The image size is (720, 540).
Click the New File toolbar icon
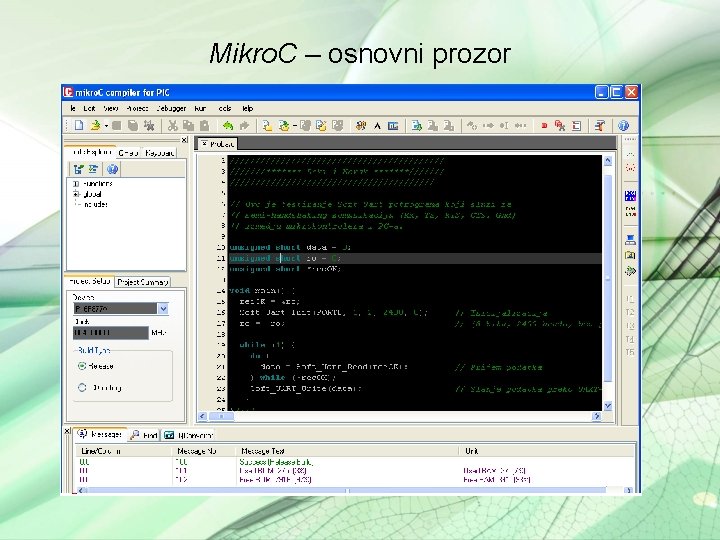pyautogui.click(x=79, y=125)
